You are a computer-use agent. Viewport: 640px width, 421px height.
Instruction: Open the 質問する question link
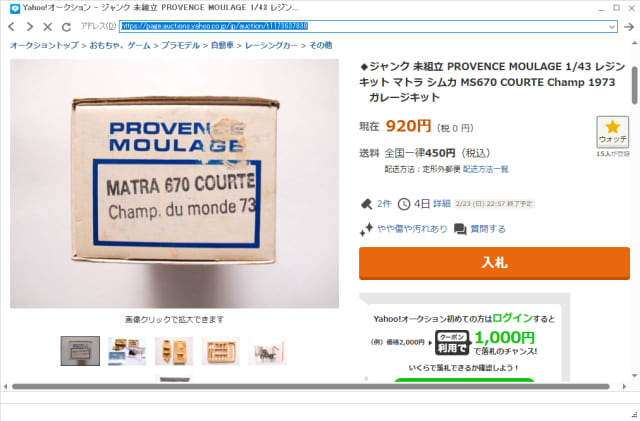point(488,229)
